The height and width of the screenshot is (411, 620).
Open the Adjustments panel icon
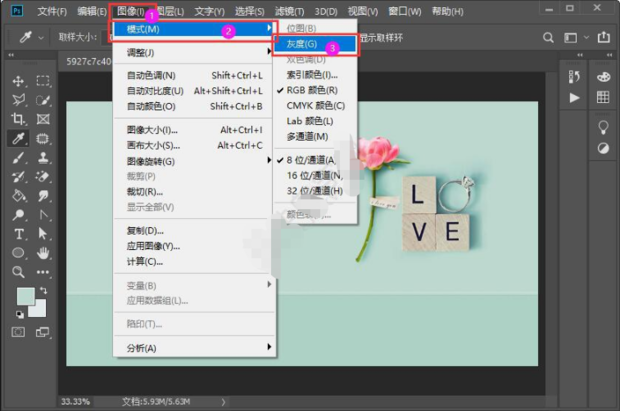(x=603, y=148)
